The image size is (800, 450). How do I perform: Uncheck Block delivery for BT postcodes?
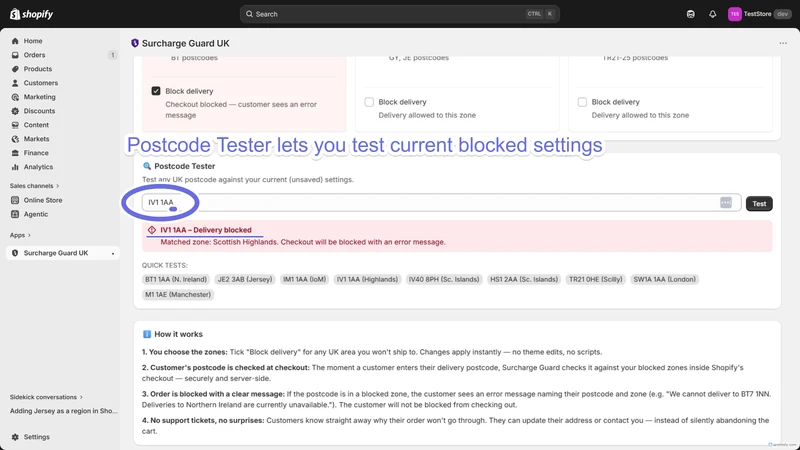click(156, 91)
